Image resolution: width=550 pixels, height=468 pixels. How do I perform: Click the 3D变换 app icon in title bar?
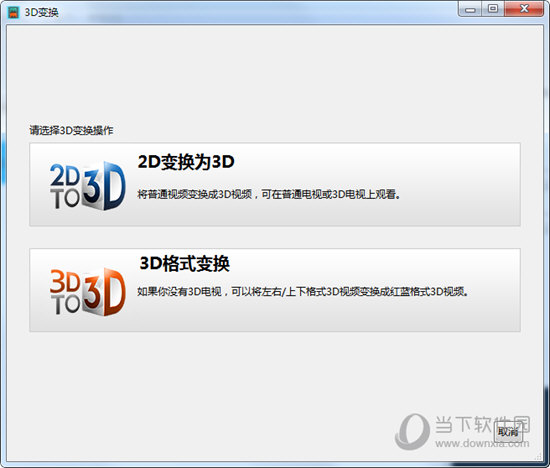[13, 12]
